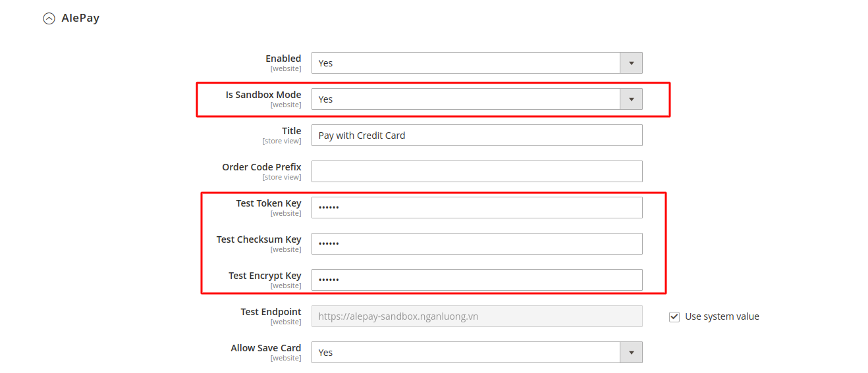The height and width of the screenshot is (373, 868).
Task: Click the Test Checksum Key label
Action: click(259, 239)
